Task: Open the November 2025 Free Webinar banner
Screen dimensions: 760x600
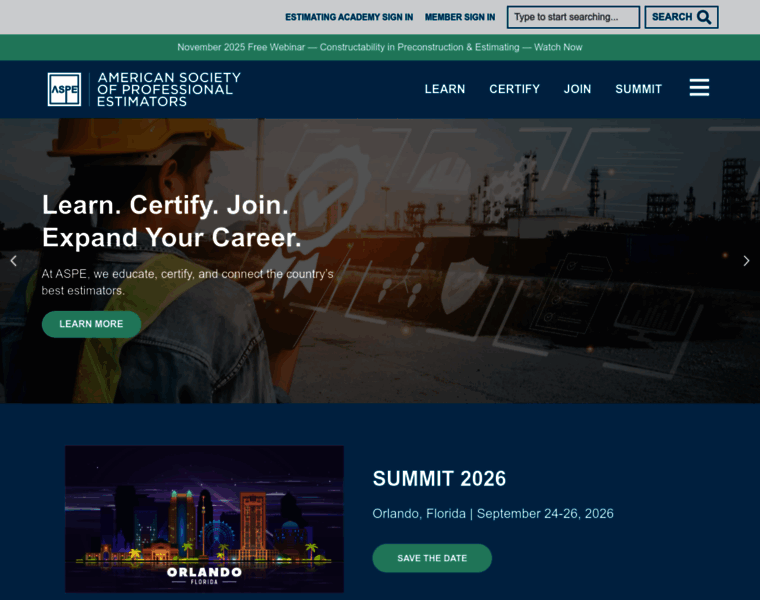Action: pyautogui.click(x=380, y=47)
